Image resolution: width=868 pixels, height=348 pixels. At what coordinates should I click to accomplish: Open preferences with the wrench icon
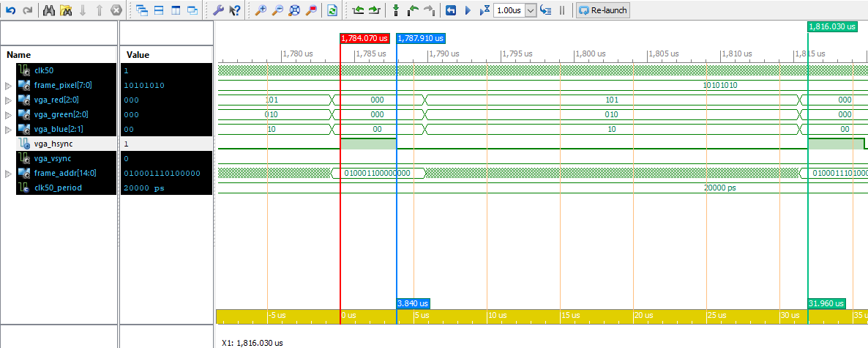(218, 10)
